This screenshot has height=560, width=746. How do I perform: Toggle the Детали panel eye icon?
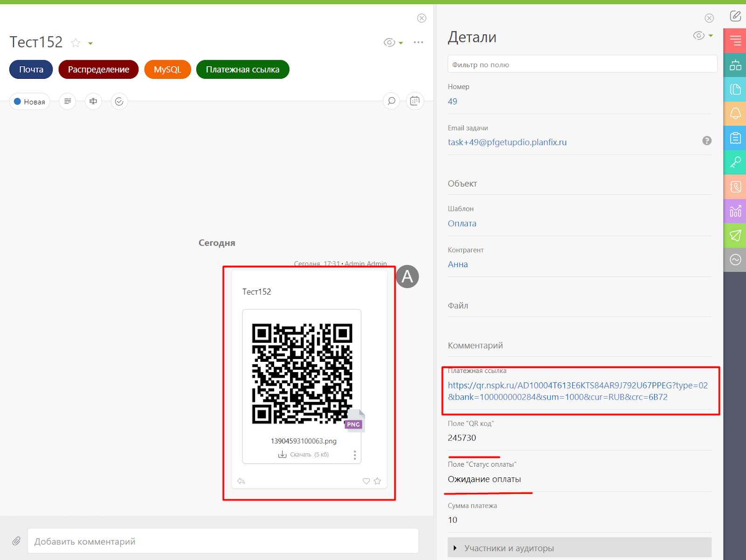tap(698, 35)
